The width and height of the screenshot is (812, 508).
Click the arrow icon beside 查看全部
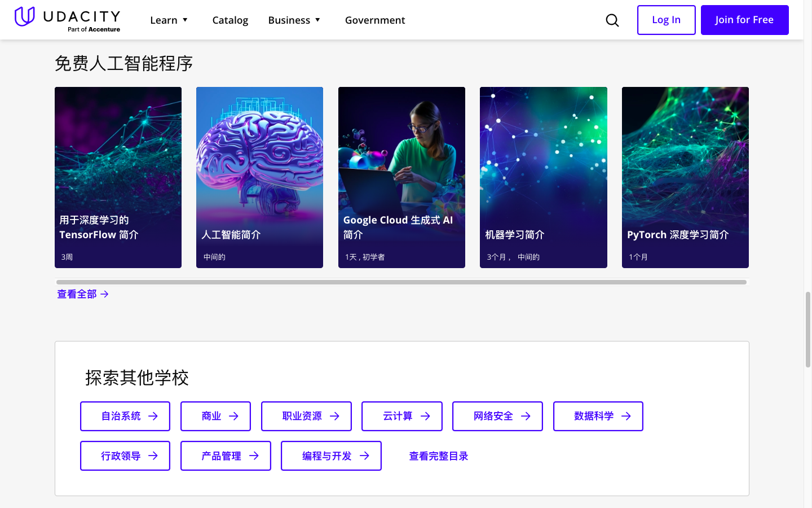tap(104, 294)
